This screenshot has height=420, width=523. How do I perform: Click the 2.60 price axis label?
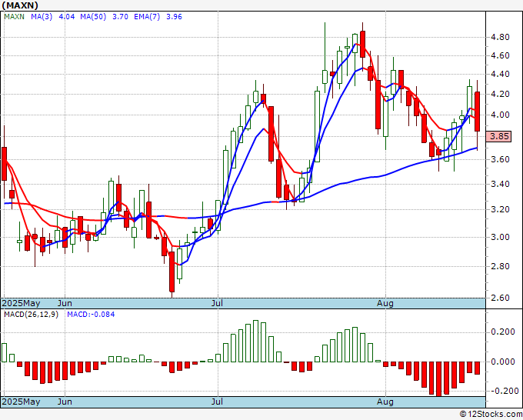500,298
